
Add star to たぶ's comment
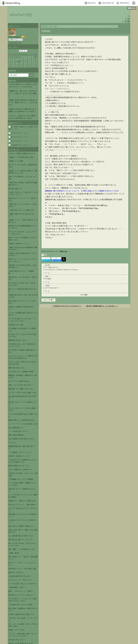[49, 282]
